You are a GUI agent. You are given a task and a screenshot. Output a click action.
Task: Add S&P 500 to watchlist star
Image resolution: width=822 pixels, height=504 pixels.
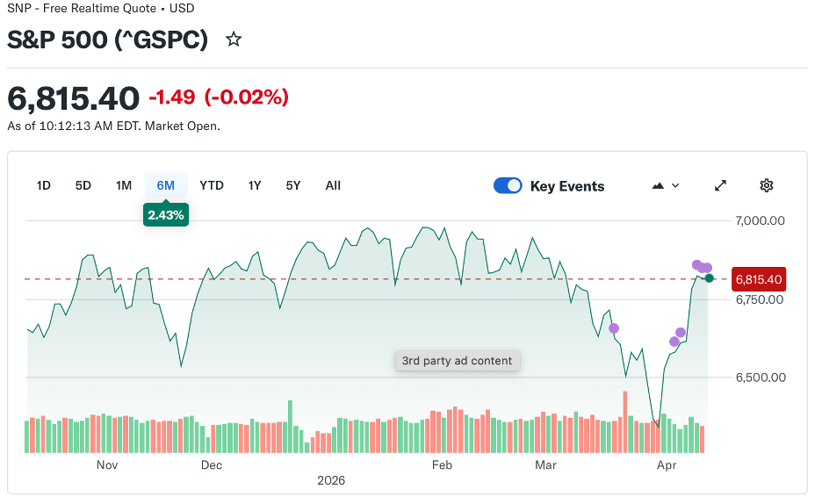(234, 40)
